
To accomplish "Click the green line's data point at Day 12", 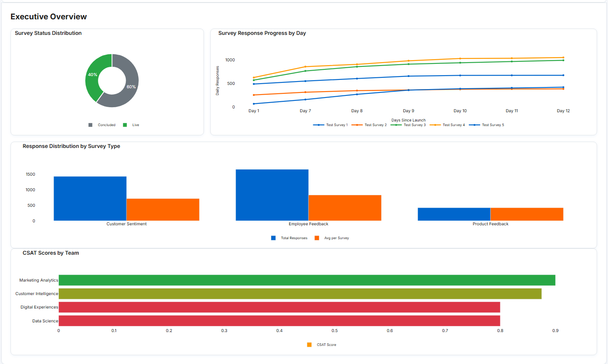I will [x=563, y=61].
